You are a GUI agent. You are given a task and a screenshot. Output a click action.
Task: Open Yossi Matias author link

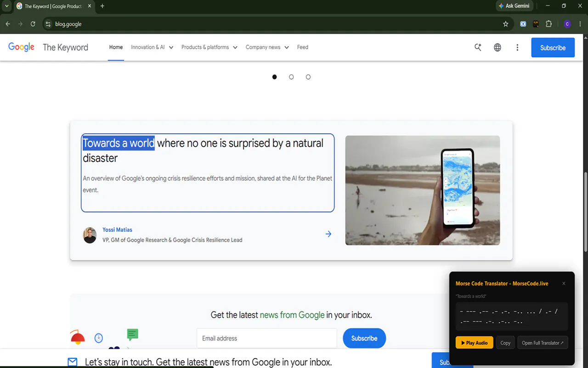click(x=117, y=230)
